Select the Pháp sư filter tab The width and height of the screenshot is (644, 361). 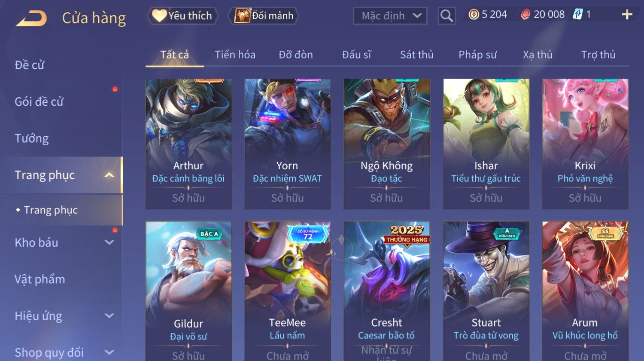pos(477,55)
